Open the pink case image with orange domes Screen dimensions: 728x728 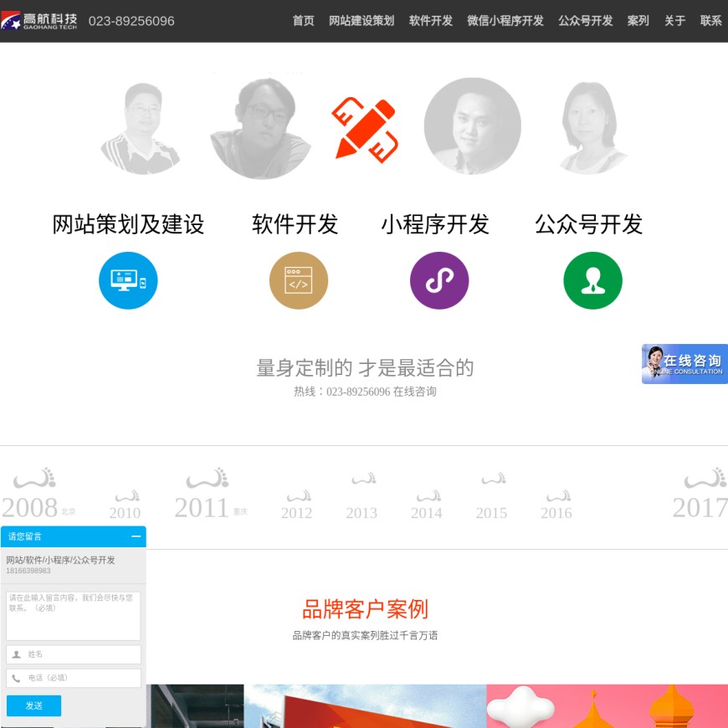pyautogui.click(x=608, y=706)
